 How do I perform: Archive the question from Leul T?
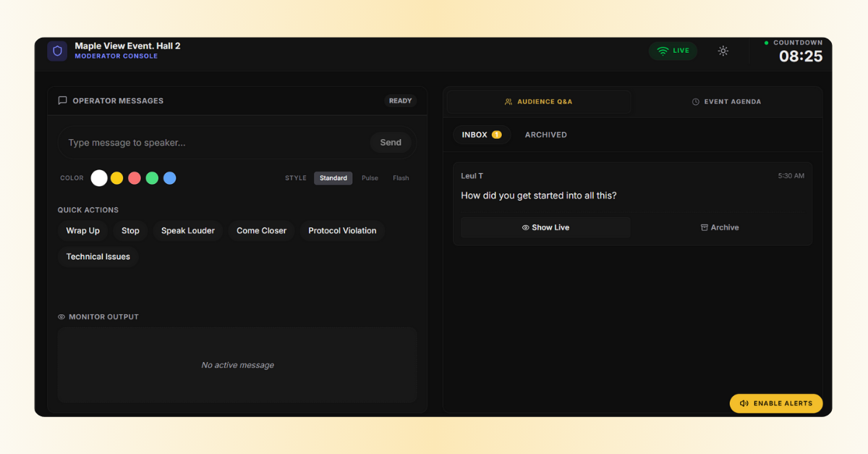click(720, 227)
